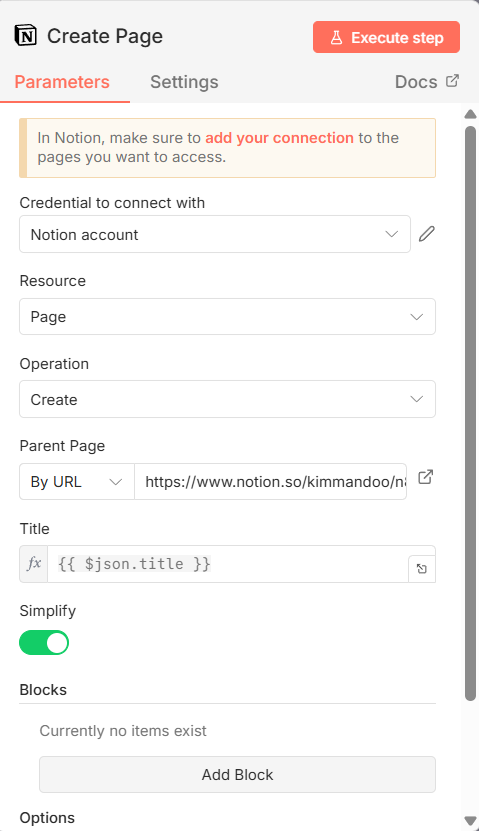
Task: Click the flask icon on Execute step
Action: 336,38
